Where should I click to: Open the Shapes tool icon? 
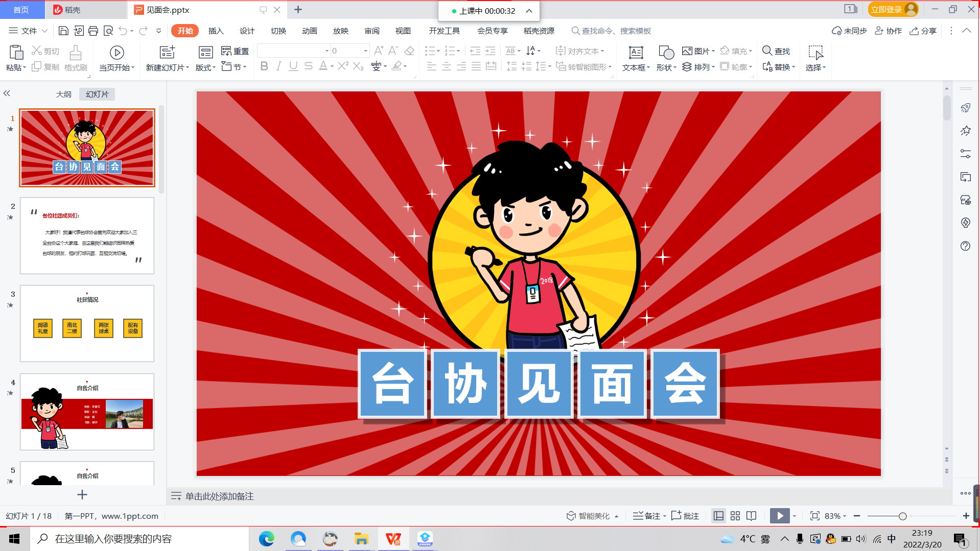[x=666, y=53]
